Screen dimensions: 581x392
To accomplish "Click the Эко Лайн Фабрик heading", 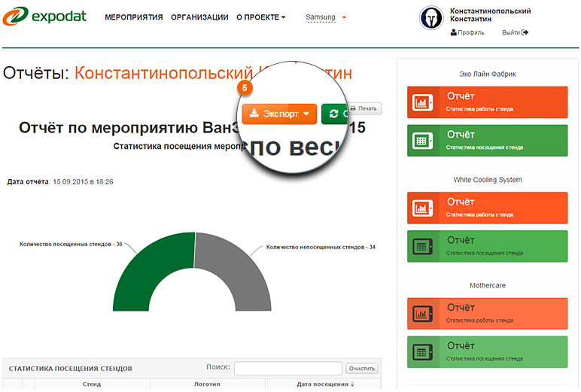I will point(487,74).
